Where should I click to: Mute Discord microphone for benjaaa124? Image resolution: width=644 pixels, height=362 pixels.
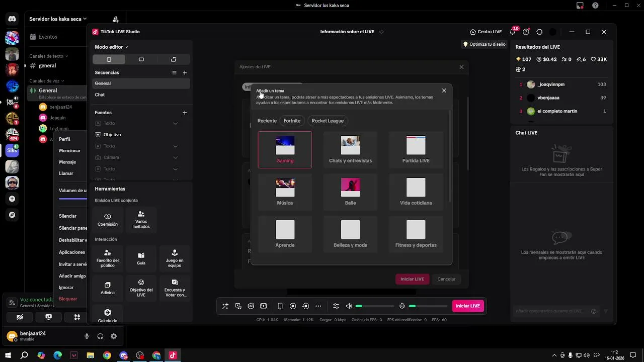click(x=87, y=336)
